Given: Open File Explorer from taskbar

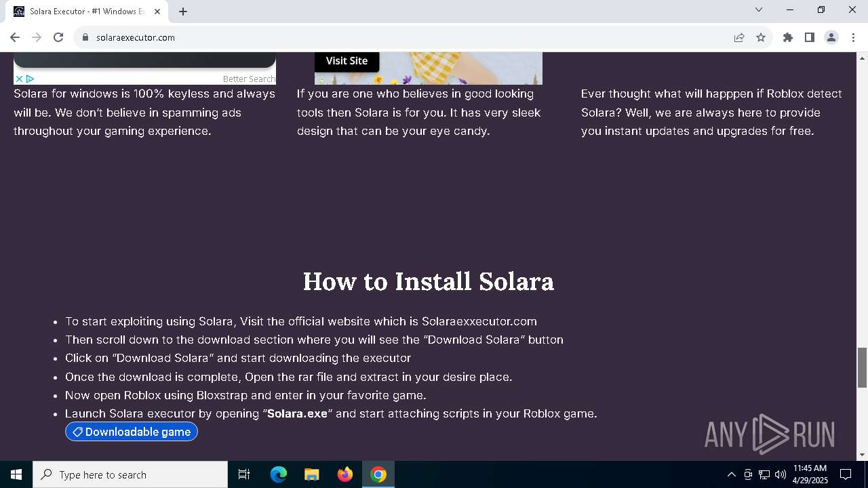Looking at the screenshot, I should click(311, 474).
